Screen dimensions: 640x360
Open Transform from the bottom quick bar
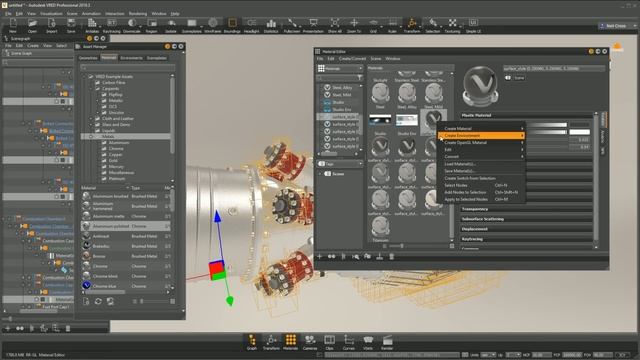click(x=271, y=342)
